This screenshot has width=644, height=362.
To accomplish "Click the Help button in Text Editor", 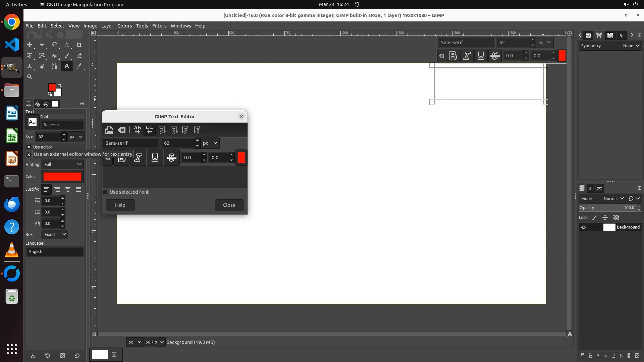I will [120, 205].
